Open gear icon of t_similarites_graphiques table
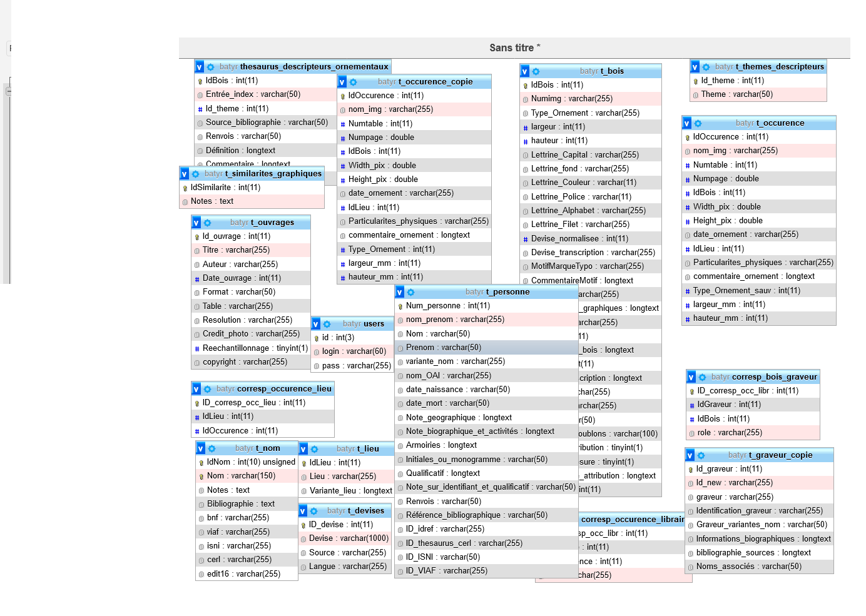The height and width of the screenshot is (616, 866). [x=196, y=174]
